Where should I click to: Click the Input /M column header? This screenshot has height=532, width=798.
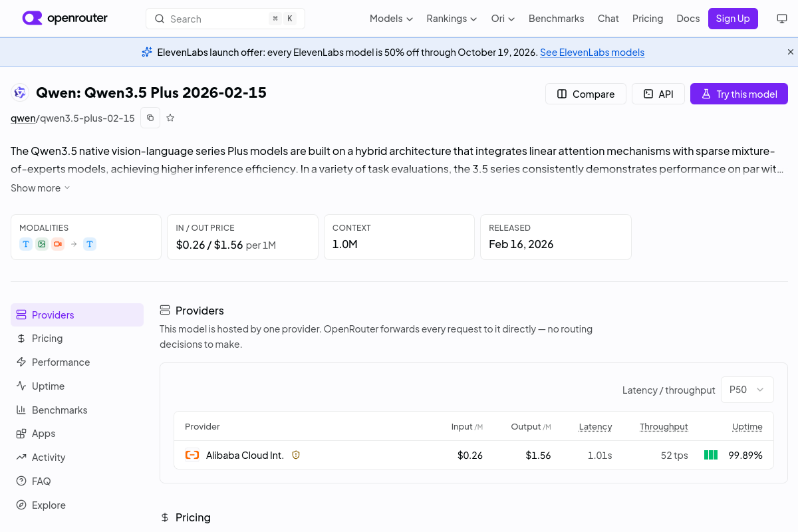(x=467, y=427)
